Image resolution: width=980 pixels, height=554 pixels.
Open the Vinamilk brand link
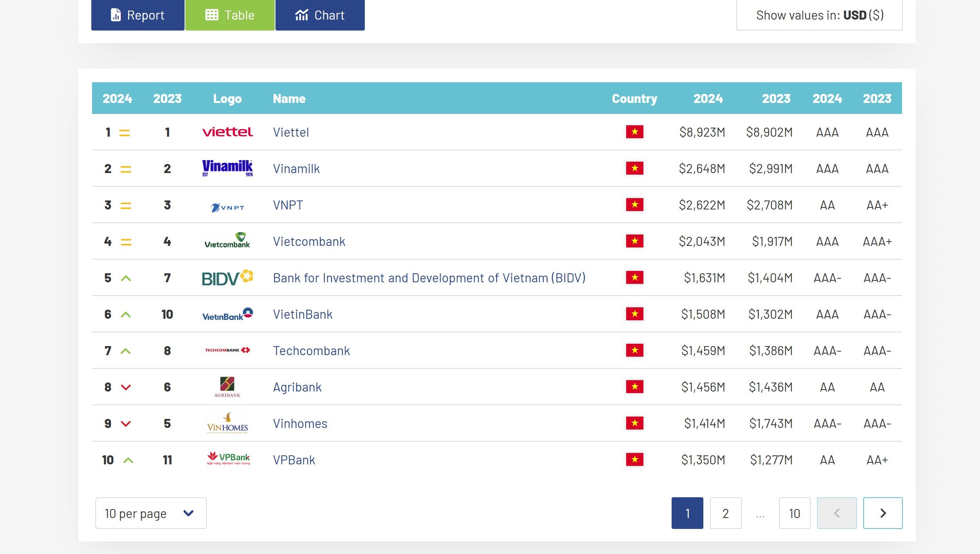coord(296,169)
